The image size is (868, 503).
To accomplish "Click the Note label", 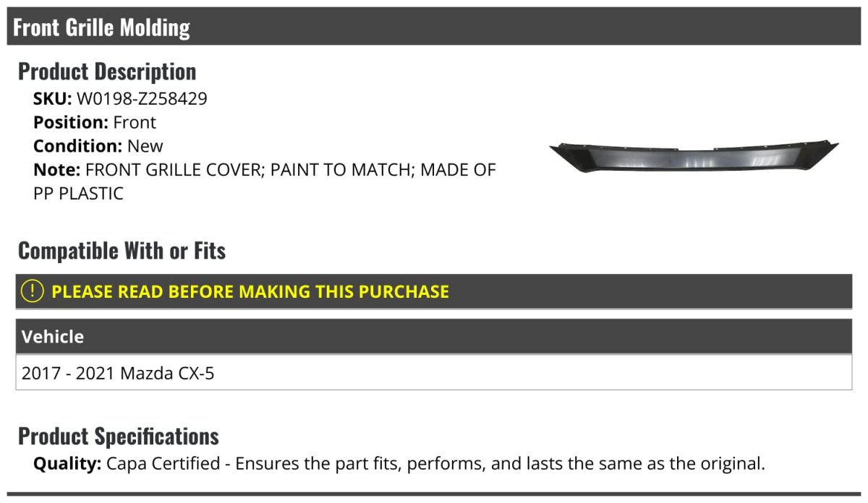I will click(57, 170).
